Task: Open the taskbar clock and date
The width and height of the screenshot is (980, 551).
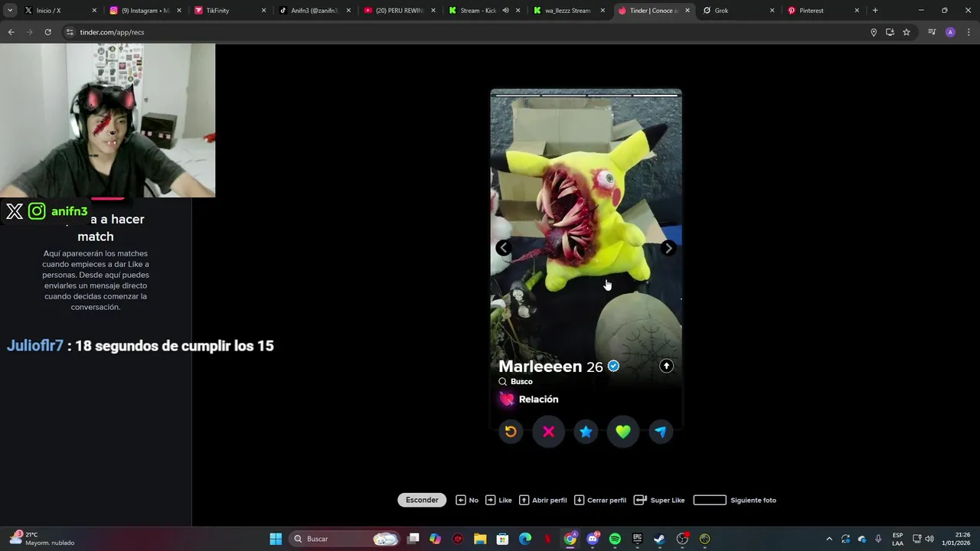Action: [x=956, y=539]
